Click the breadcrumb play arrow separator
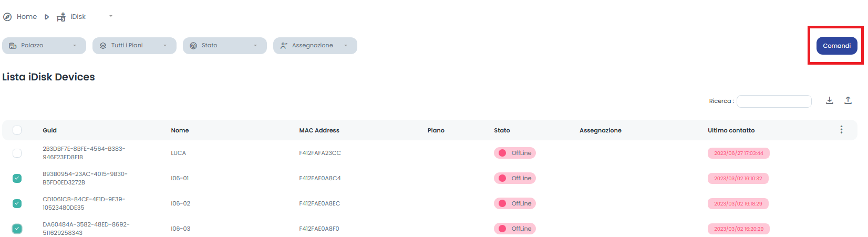This screenshot has height=237, width=868. click(47, 17)
